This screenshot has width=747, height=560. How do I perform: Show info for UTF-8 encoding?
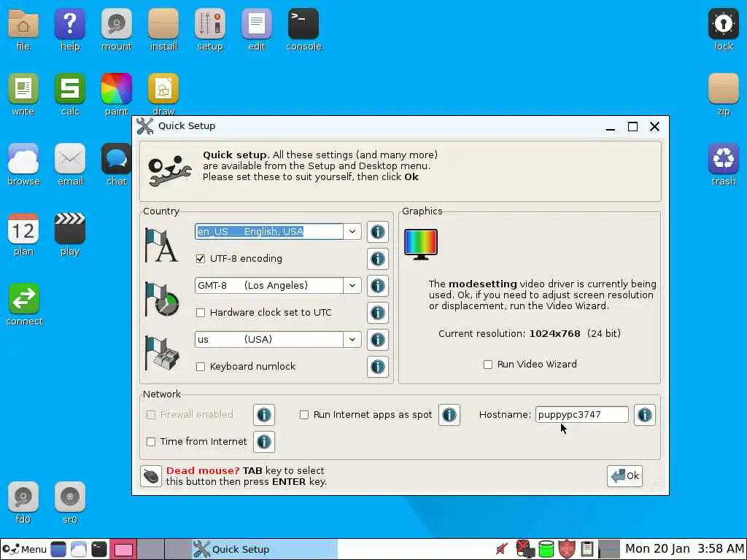click(x=377, y=259)
